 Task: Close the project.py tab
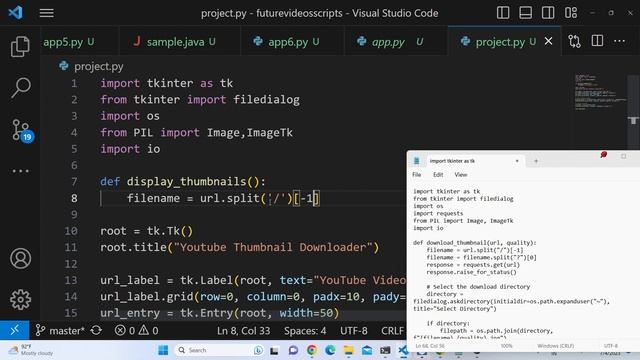click(549, 41)
